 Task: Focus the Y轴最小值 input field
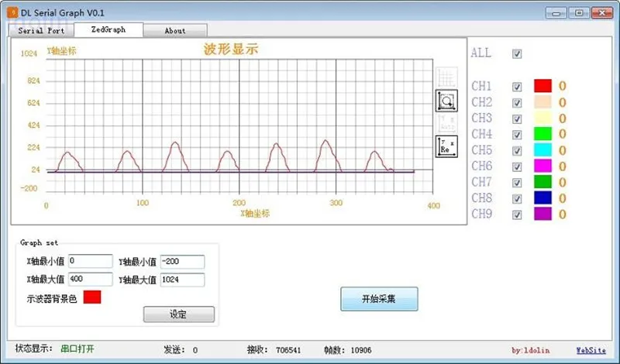(183, 262)
